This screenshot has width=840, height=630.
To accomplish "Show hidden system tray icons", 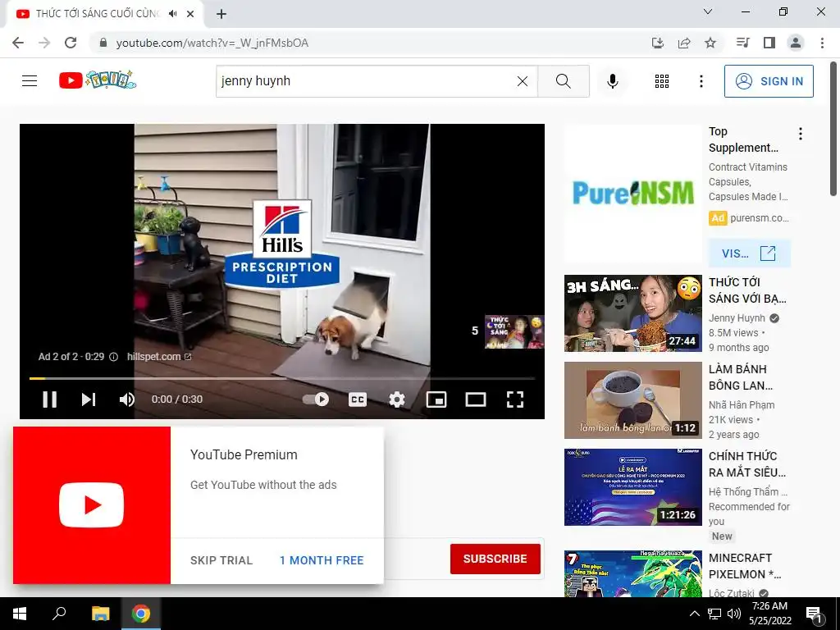I will [694, 614].
